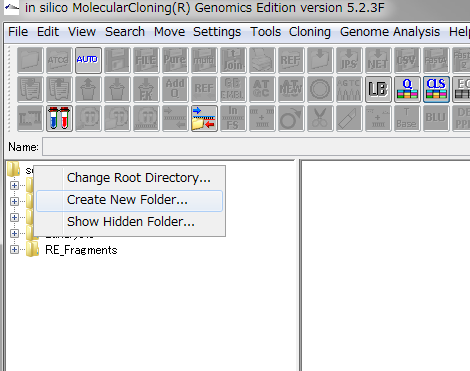This screenshot has width=470, height=371.
Task: Click the grayed scissors toolbar icon
Action: pos(320,118)
